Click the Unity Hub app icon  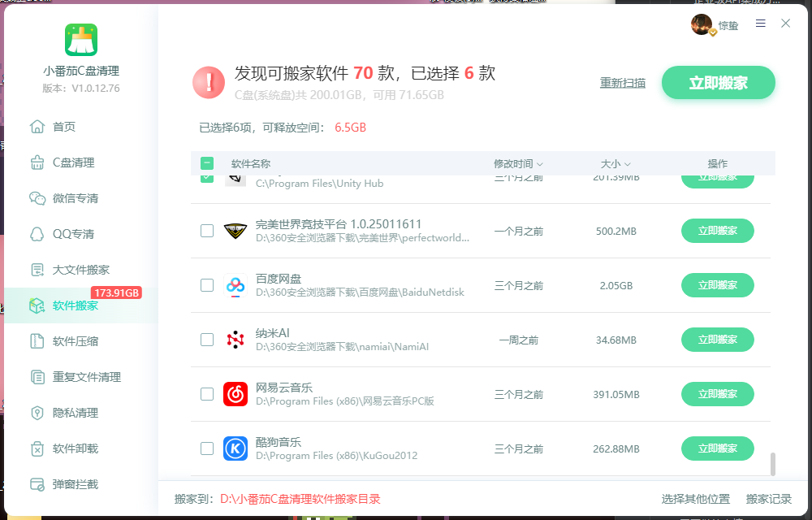point(235,180)
